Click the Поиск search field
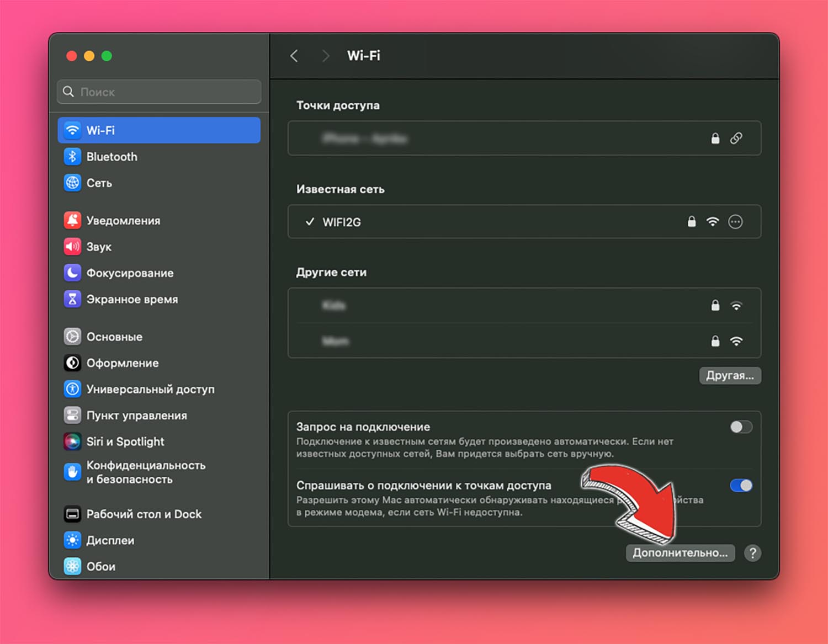Image resolution: width=828 pixels, height=644 pixels. click(159, 92)
